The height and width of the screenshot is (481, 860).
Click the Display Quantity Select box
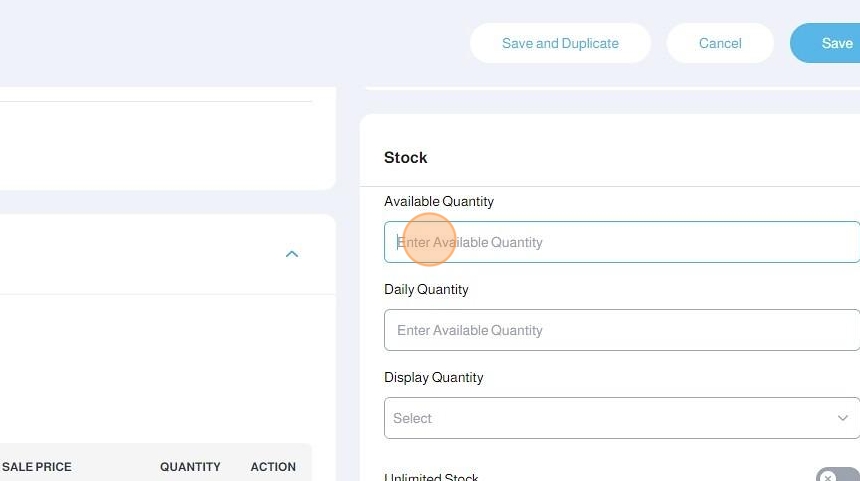pyautogui.click(x=620, y=418)
